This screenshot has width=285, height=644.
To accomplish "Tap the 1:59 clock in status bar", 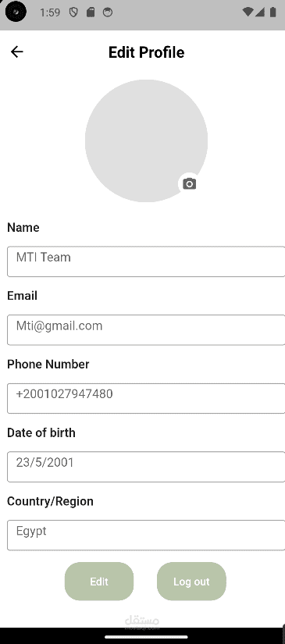I will click(50, 12).
